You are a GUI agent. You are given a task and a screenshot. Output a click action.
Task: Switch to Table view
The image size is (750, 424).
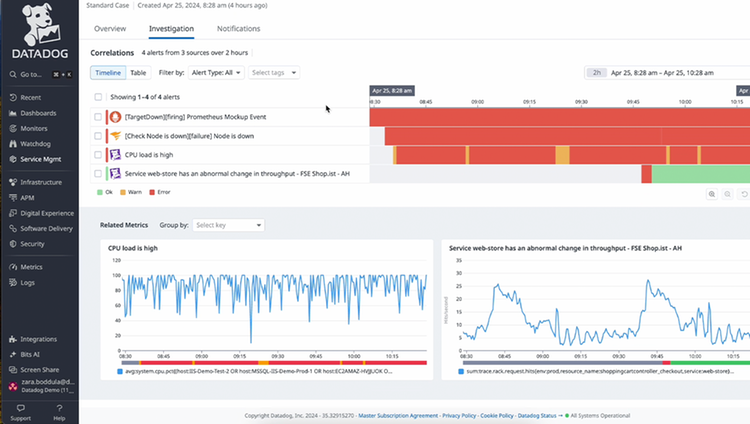point(138,73)
